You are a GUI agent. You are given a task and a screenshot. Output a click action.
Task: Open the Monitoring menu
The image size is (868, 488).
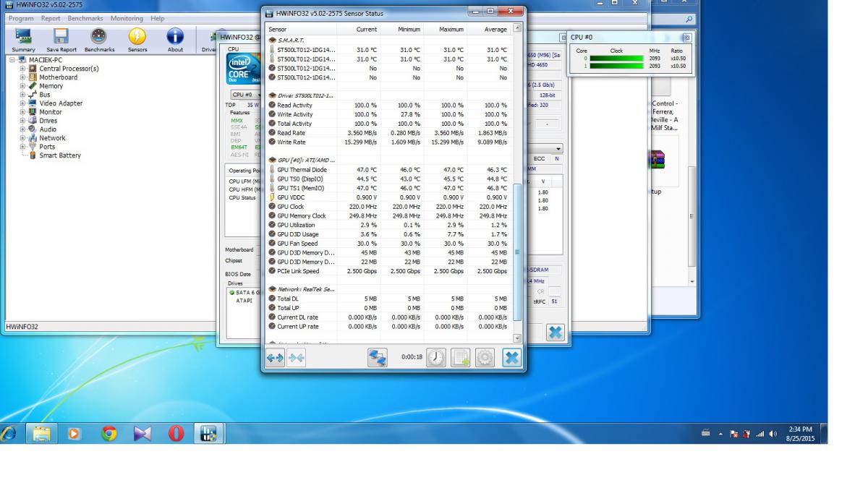coord(127,18)
